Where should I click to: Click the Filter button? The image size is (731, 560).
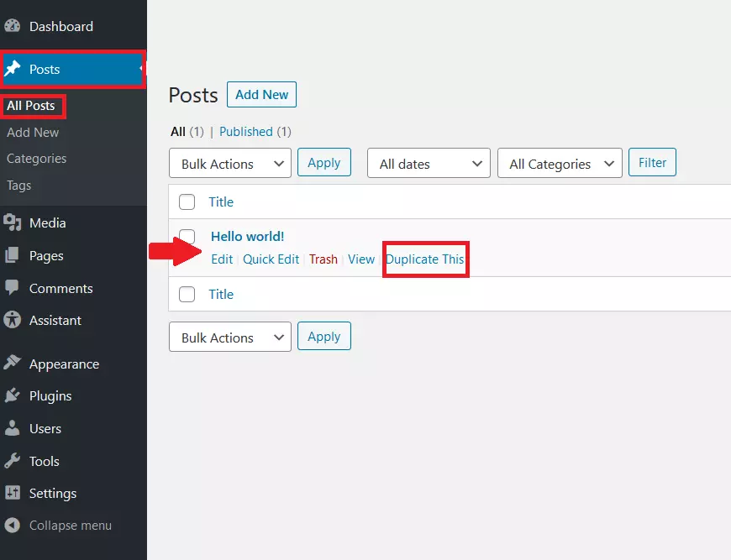point(652,163)
